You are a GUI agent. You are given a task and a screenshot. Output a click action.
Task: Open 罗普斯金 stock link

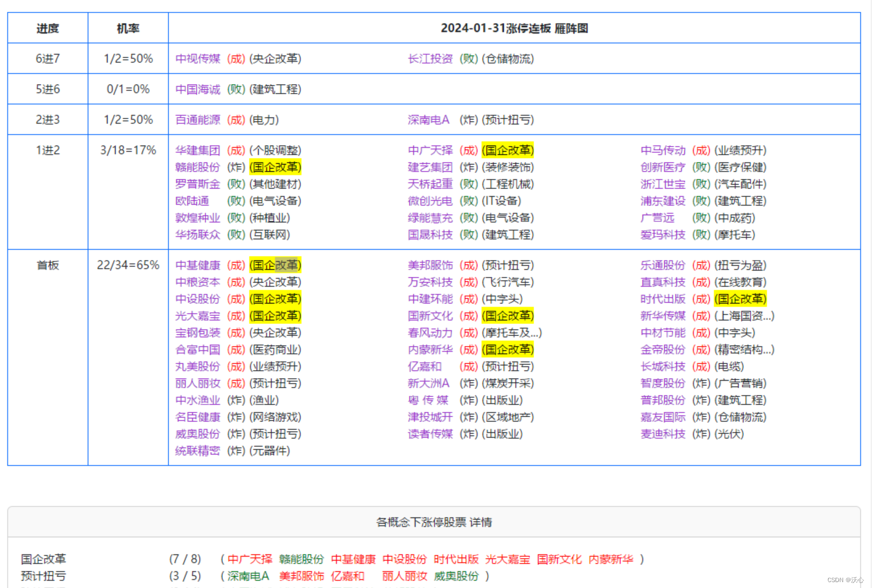198,184
